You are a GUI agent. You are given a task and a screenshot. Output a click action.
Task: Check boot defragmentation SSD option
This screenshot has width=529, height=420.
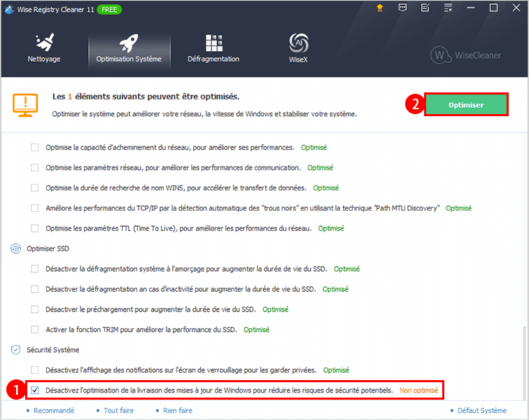(35, 269)
